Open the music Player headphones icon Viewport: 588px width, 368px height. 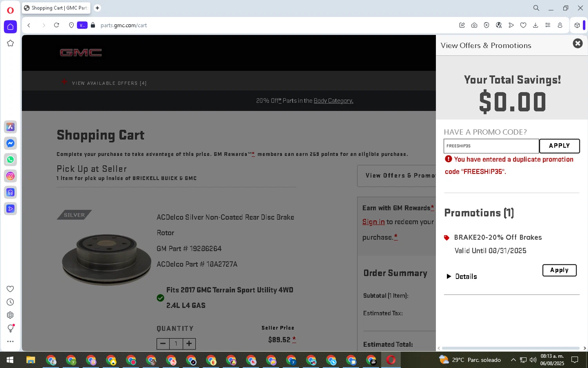pos(10,192)
